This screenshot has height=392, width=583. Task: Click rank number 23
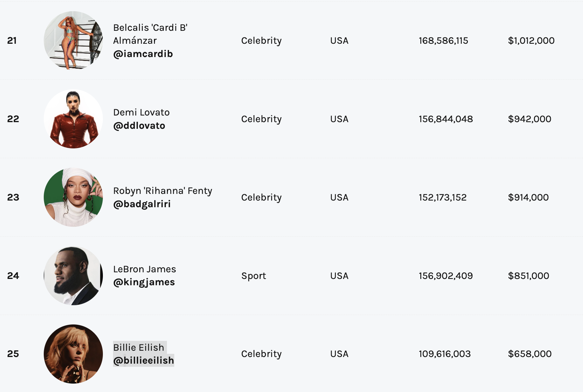(x=13, y=197)
